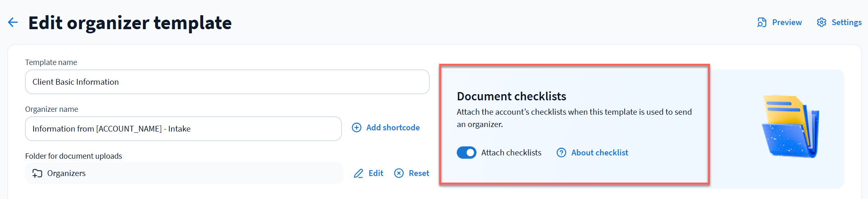Click the Preview document icon
Viewport: 868px width, 199px height.
762,22
